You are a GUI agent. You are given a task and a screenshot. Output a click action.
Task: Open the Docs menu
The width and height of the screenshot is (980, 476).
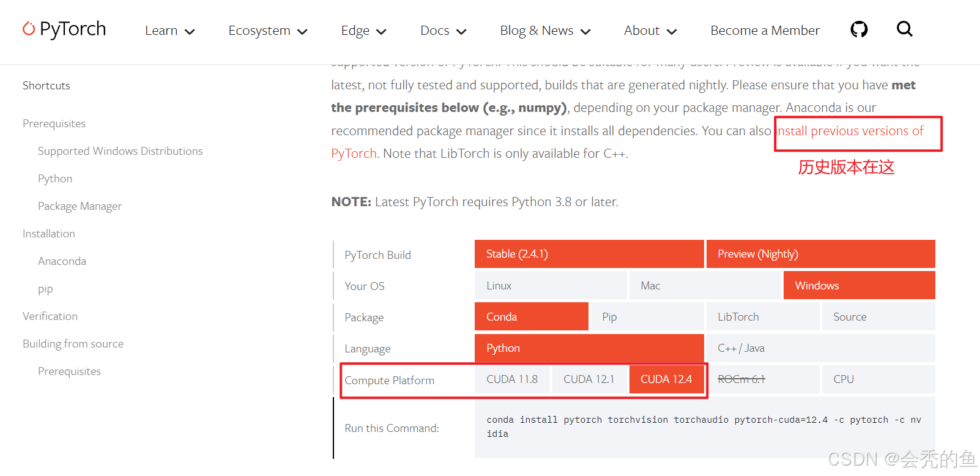click(435, 31)
